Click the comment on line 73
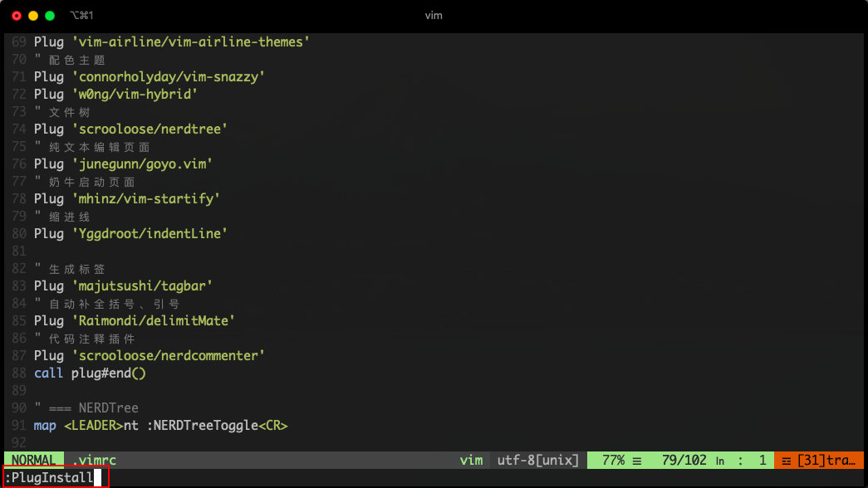 point(61,112)
